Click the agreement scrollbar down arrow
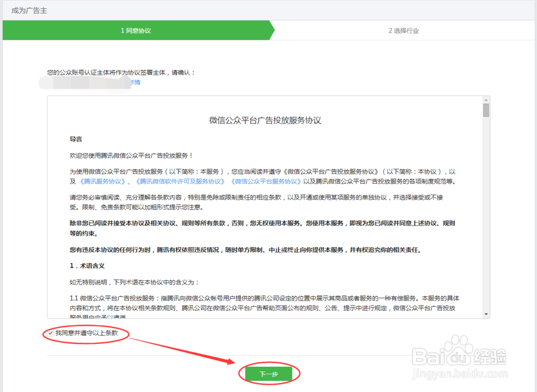The image size is (537, 392). [486, 314]
